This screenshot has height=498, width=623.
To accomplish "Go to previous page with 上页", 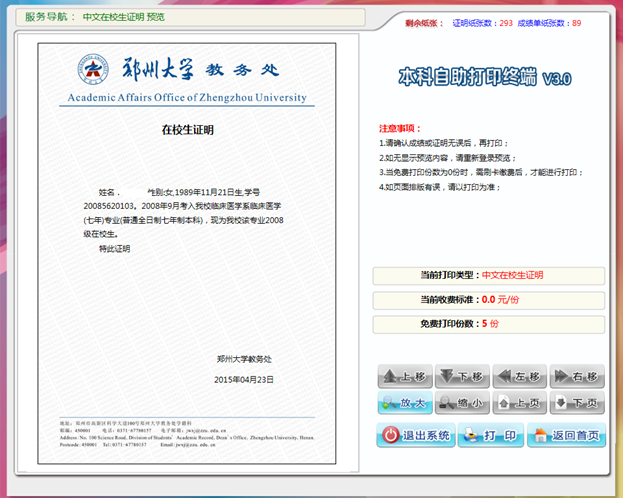I will click(520, 404).
